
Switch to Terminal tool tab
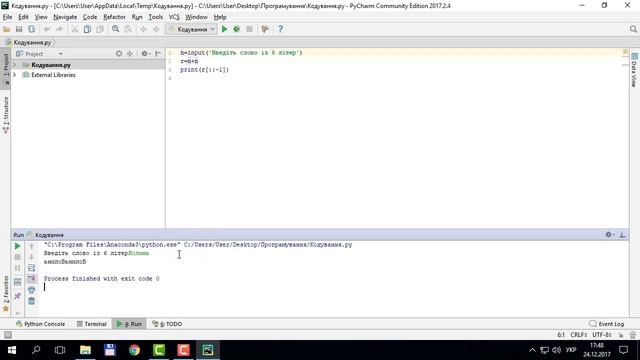pyautogui.click(x=91, y=324)
